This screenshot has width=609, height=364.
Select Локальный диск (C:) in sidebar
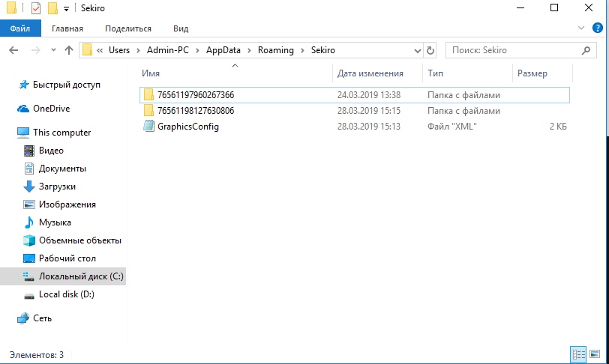63,276
